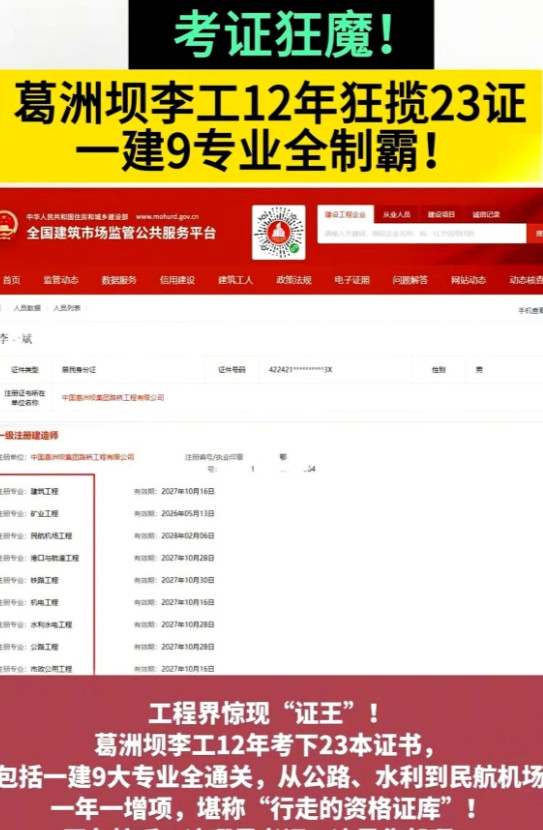This screenshot has width=543, height=830.
Task: Open the 问题解答 navigation item
Action: coord(410,280)
